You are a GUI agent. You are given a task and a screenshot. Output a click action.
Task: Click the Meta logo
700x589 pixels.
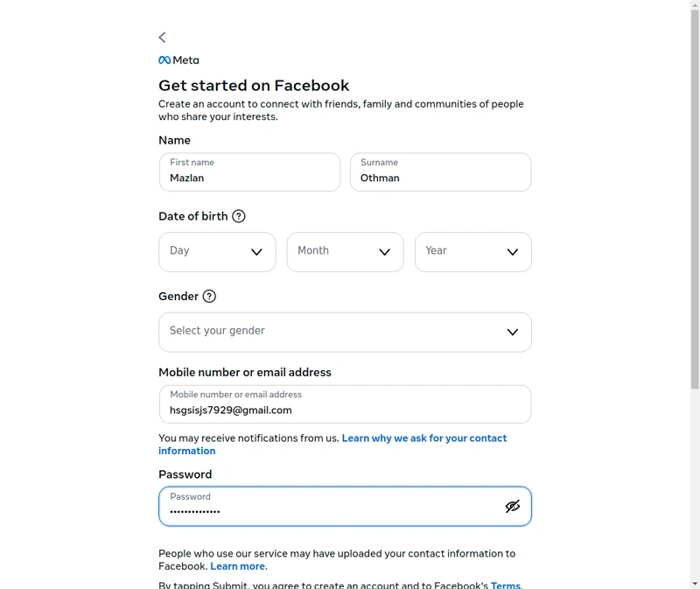(178, 60)
